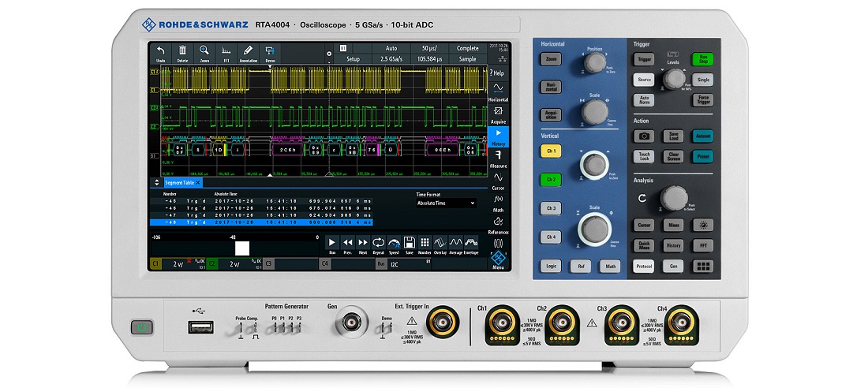Click the Save icon in history controls

pyautogui.click(x=409, y=244)
